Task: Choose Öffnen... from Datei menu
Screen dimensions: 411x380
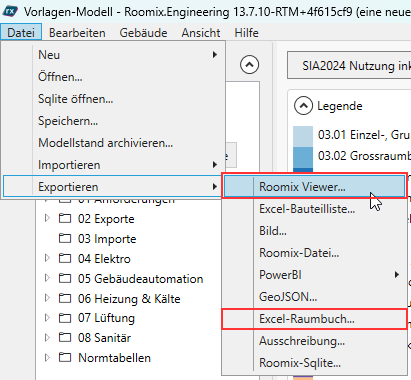Action: (113, 77)
